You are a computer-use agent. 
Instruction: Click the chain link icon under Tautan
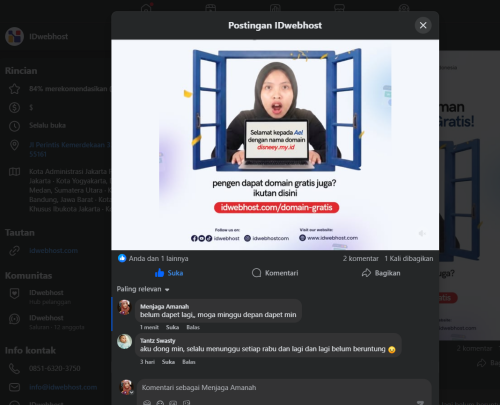click(14, 251)
